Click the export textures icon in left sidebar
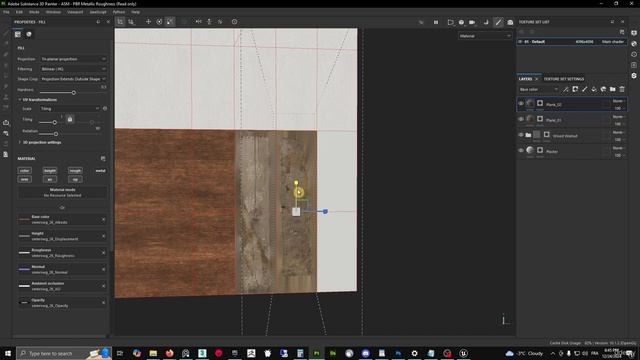640x360 pixels. (6, 122)
